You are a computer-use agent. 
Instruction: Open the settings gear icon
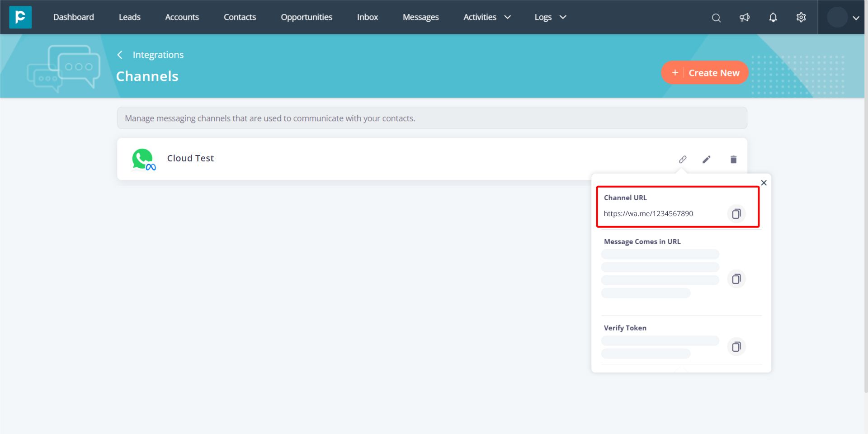(x=801, y=18)
